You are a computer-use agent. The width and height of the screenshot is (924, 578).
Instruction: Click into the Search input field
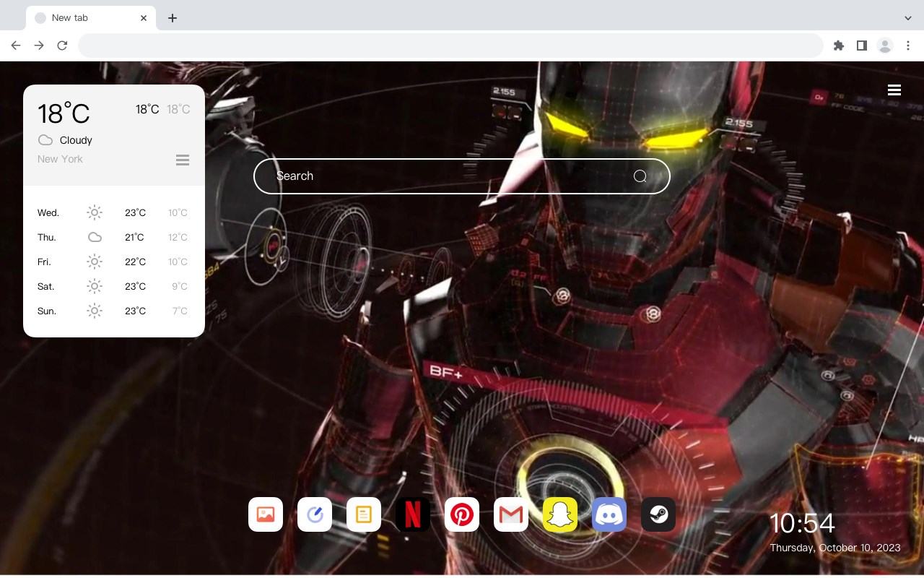pyautogui.click(x=462, y=176)
